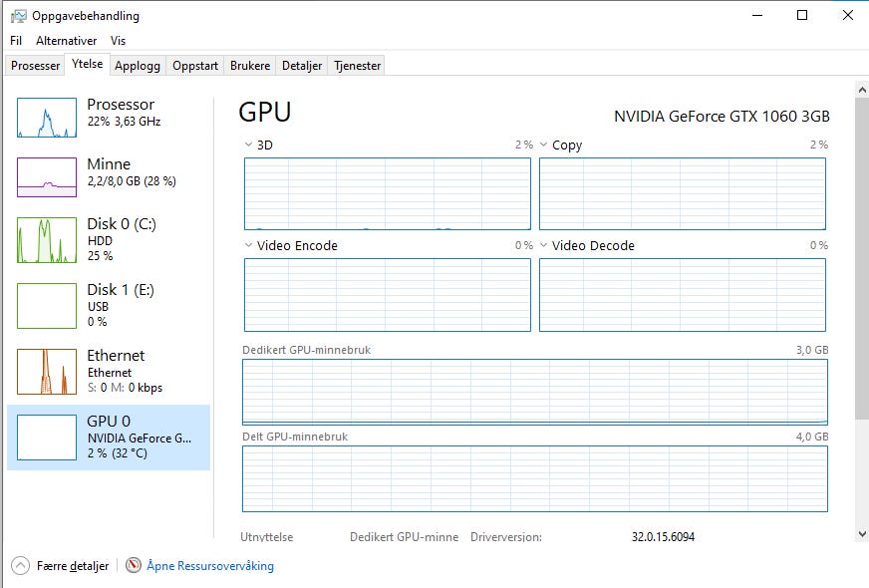Image resolution: width=869 pixels, height=588 pixels.
Task: Open the 3D graph dropdown
Action: click(x=249, y=146)
